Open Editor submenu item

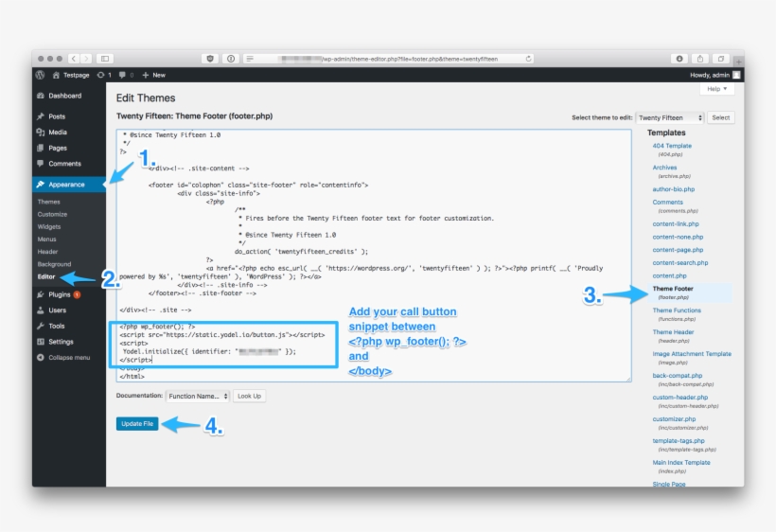click(x=46, y=276)
